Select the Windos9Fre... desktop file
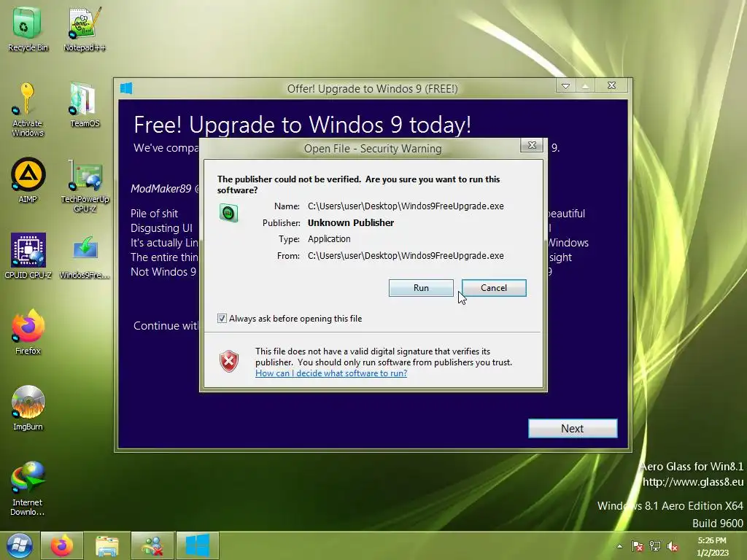The height and width of the screenshot is (560, 747). [85, 256]
